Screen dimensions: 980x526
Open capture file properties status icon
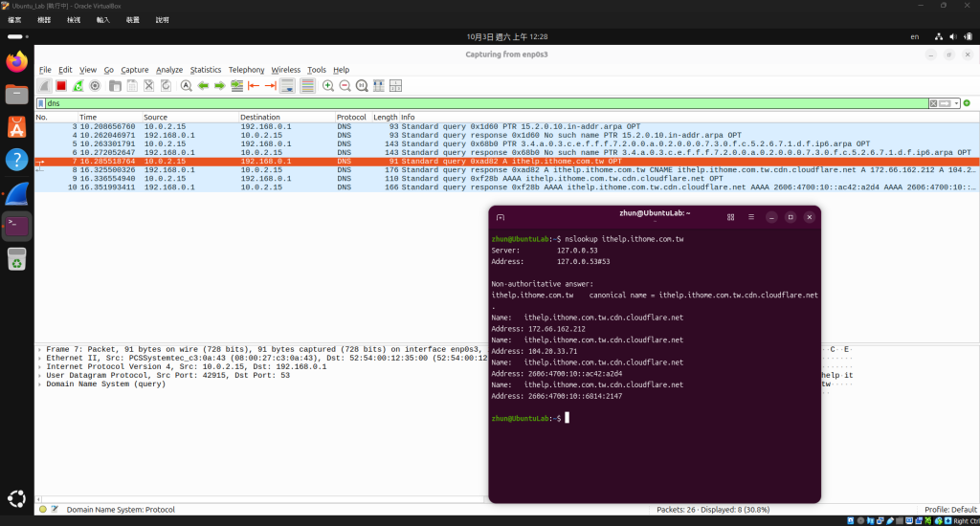pyautogui.click(x=55, y=510)
